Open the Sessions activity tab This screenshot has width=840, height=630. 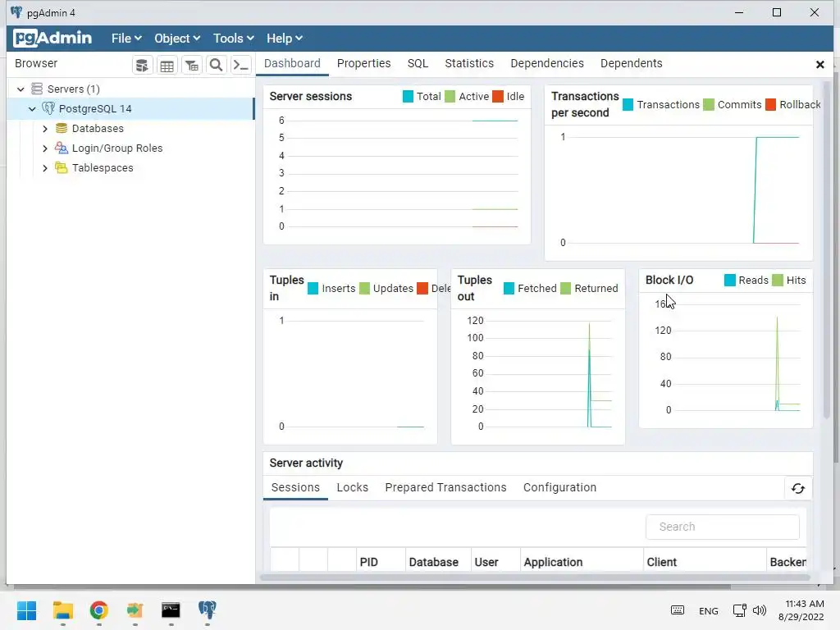coord(295,487)
